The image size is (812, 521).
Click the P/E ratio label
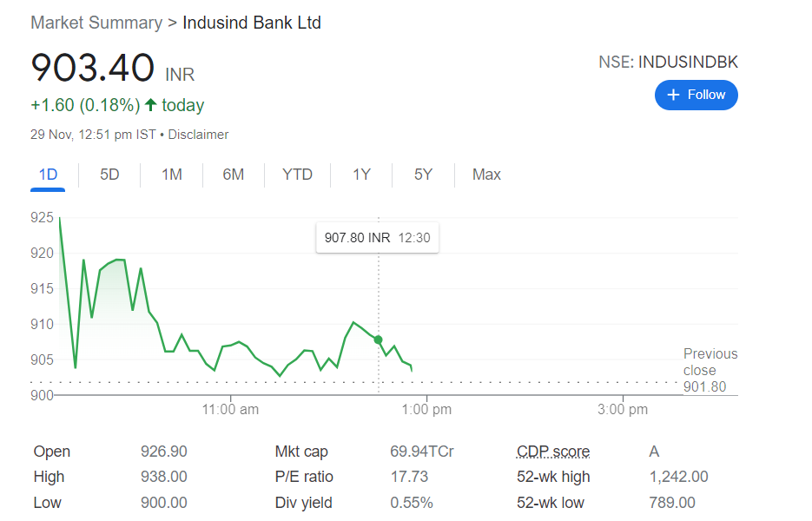coord(304,477)
